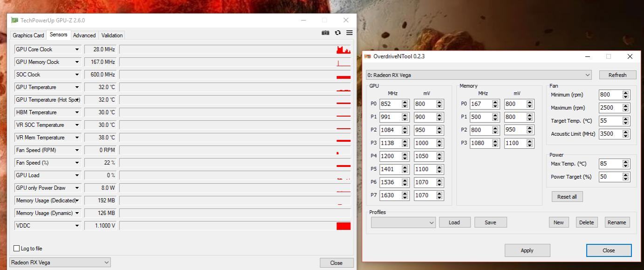Viewport: 644px width, 270px height.
Task: Select the Sensors tab
Action: tap(58, 35)
